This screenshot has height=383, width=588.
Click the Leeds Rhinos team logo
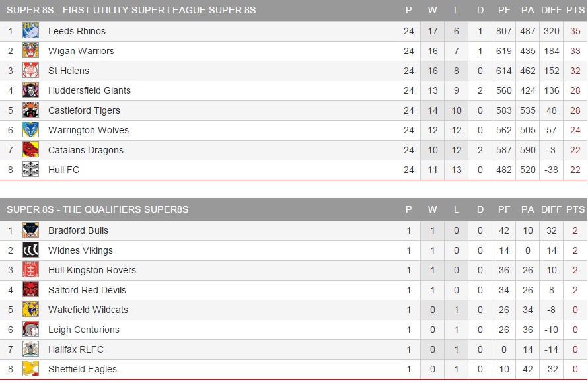(x=30, y=31)
